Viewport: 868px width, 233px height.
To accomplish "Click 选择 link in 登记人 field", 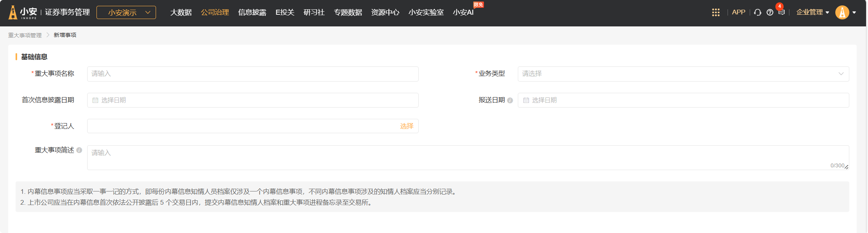I will click(x=407, y=126).
